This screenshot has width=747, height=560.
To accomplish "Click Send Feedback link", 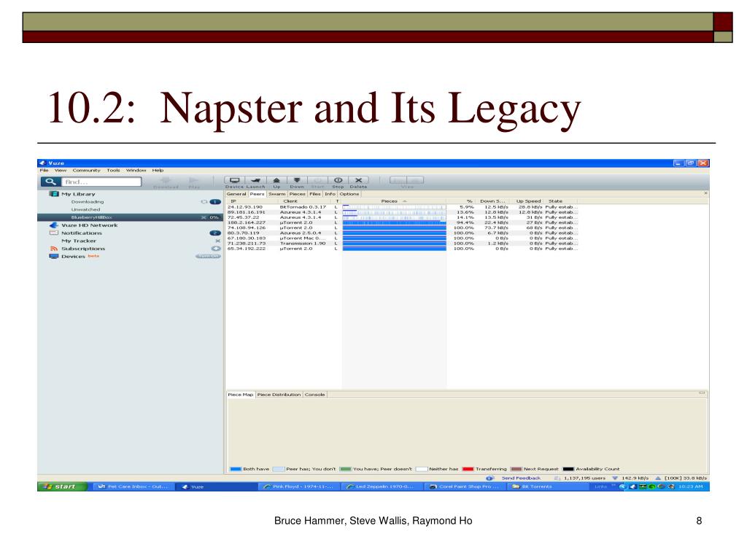I will [521, 478].
